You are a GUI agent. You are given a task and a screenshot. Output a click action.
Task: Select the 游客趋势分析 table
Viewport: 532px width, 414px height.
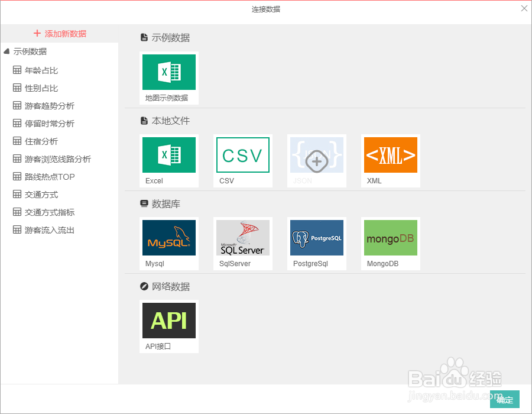click(x=50, y=106)
